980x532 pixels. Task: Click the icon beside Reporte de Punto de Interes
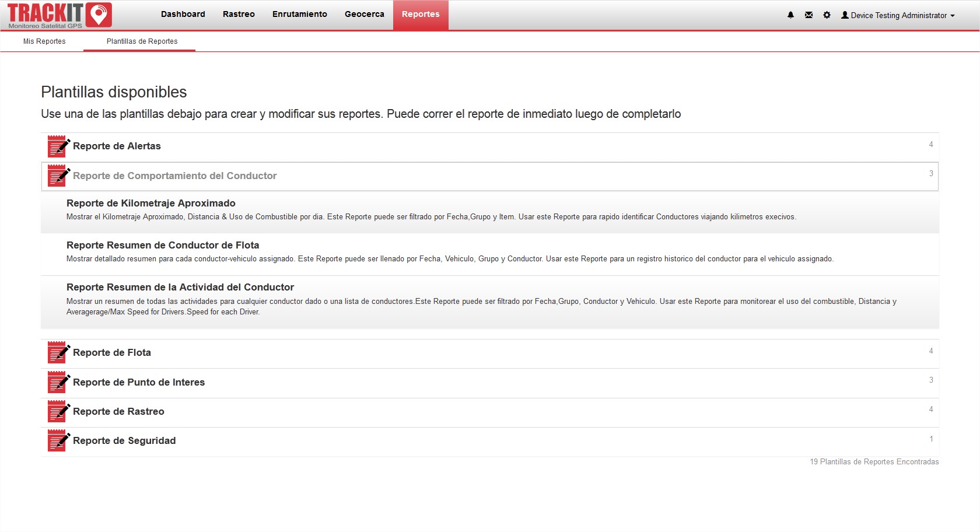(58, 383)
